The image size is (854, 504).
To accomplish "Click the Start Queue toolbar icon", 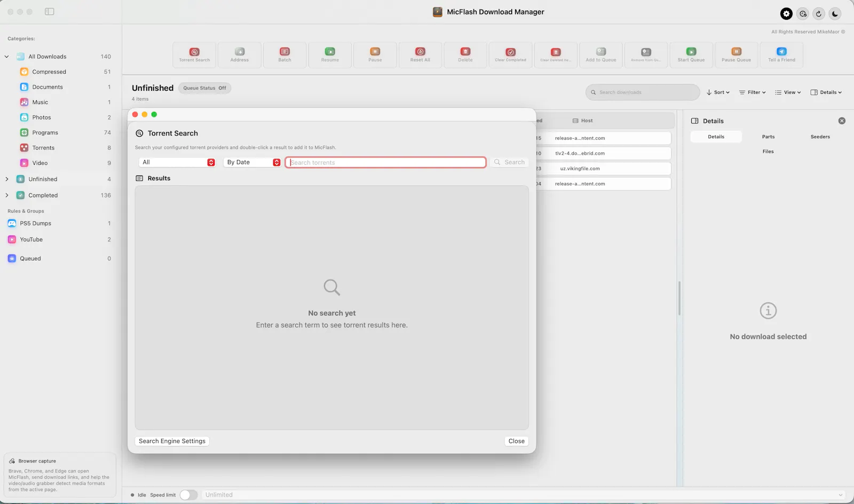I will pos(691,55).
